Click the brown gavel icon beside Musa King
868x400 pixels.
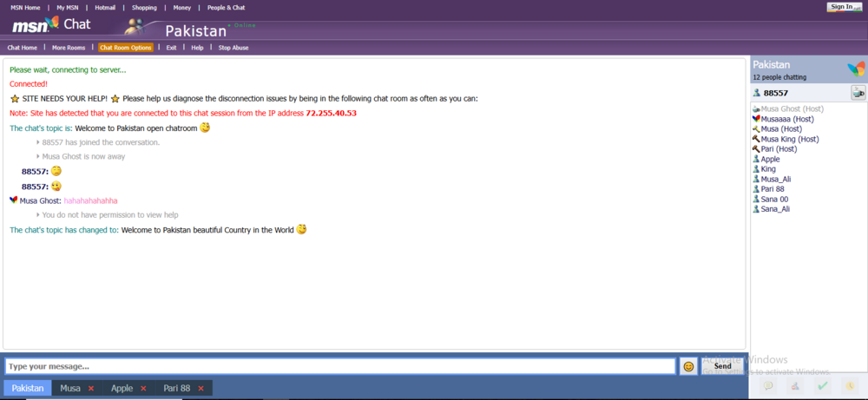[756, 139]
